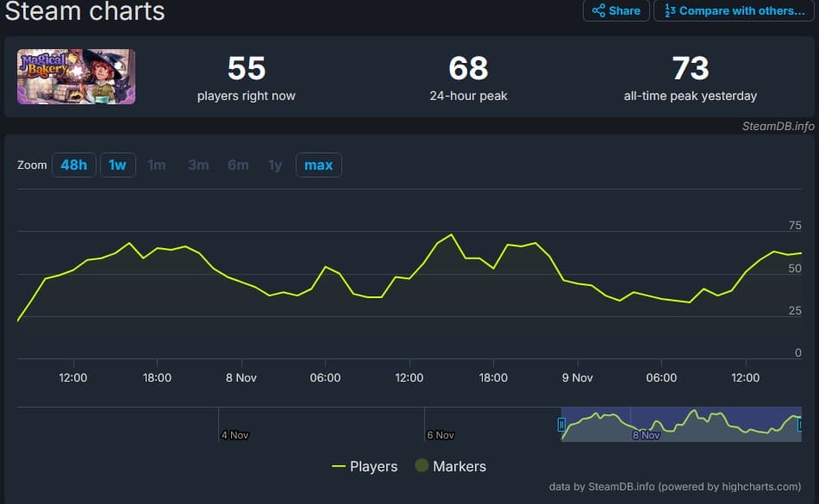The image size is (819, 504).
Task: Click the Magical Bakery game thumbnail
Action: click(x=76, y=77)
